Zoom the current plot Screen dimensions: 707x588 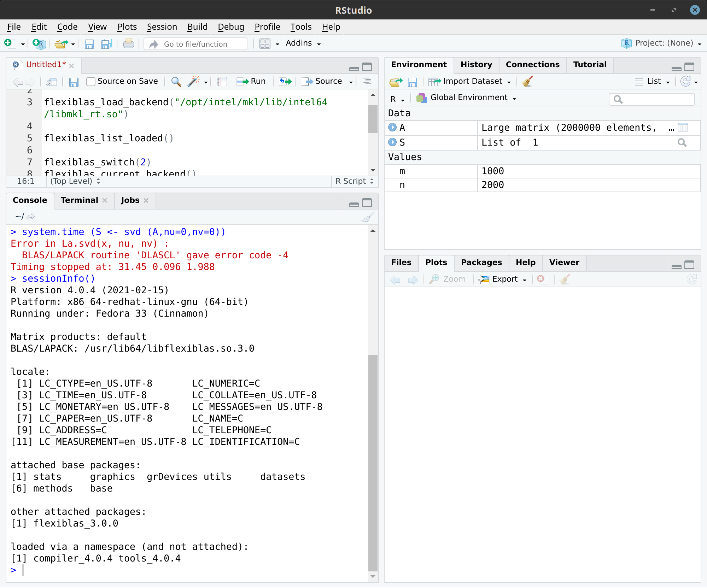click(448, 279)
